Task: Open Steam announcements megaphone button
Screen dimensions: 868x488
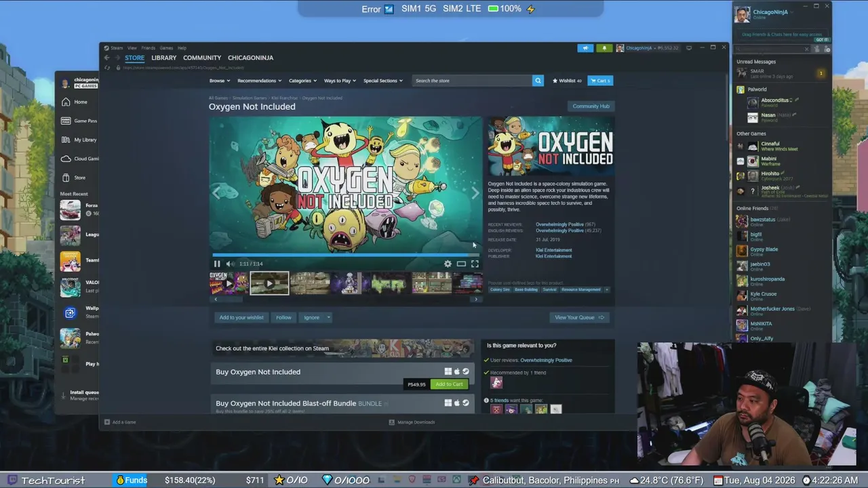Action: (x=585, y=48)
